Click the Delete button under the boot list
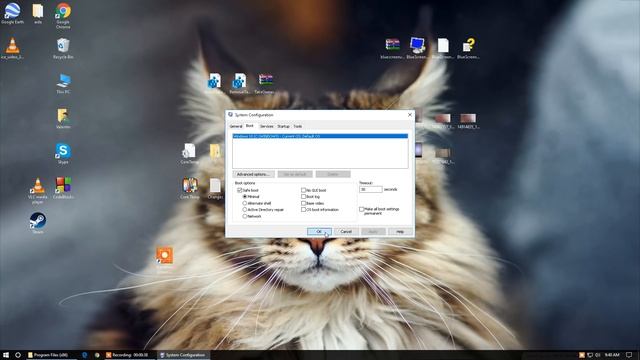 [333, 174]
